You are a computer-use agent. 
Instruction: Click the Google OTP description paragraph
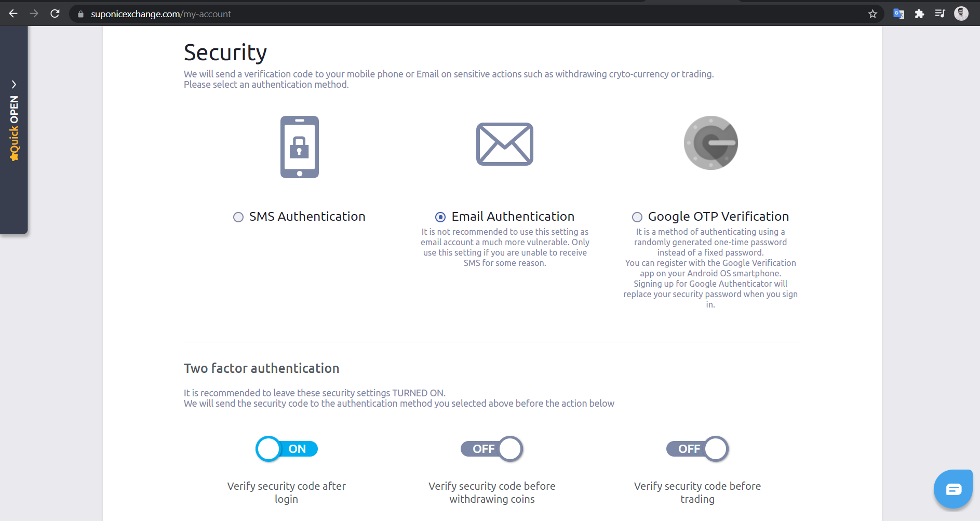click(710, 268)
